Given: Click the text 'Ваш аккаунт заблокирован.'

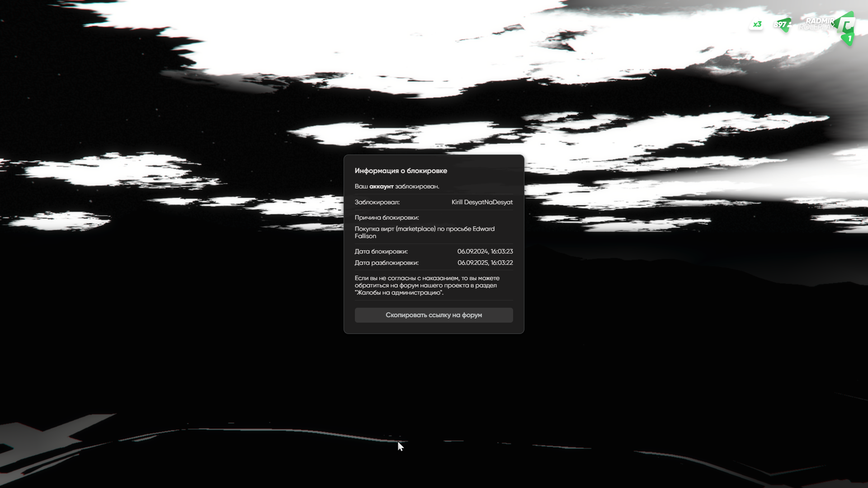Looking at the screenshot, I should (x=397, y=186).
